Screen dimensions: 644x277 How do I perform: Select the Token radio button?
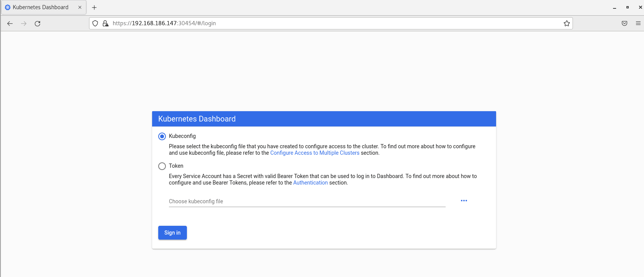coord(162,166)
